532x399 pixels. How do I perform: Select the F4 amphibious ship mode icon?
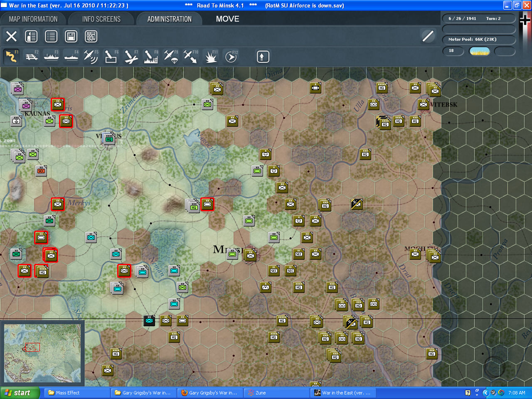71,57
